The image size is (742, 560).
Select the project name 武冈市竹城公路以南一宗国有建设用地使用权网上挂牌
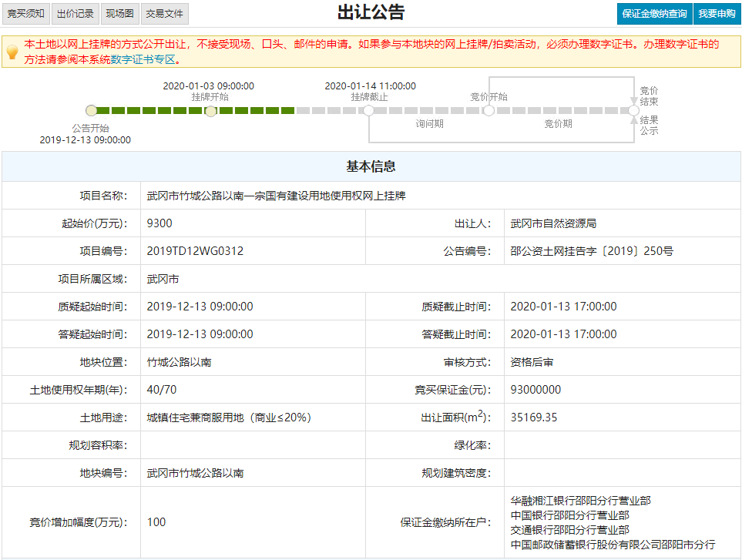277,196
